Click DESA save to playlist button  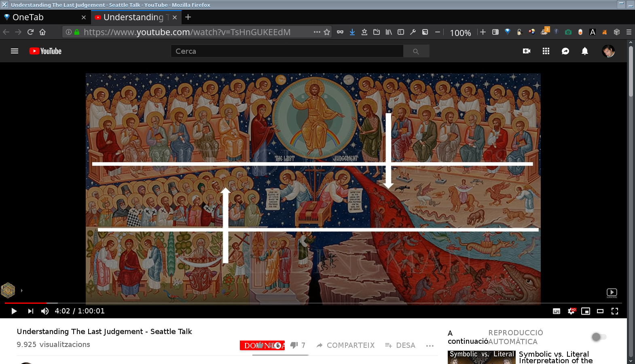[x=400, y=345]
